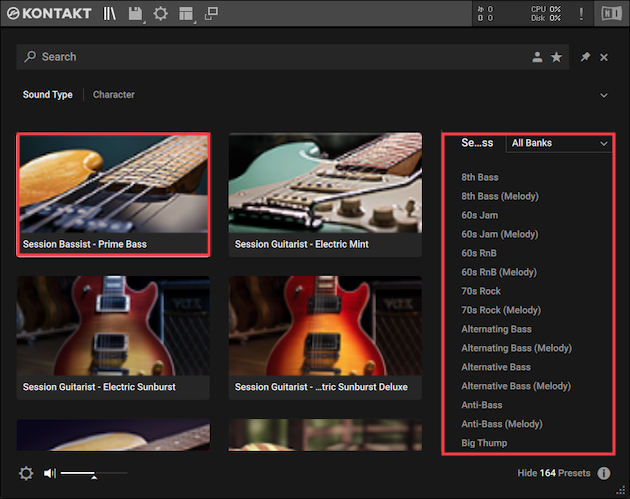Expand the tag filter chevron

(603, 95)
